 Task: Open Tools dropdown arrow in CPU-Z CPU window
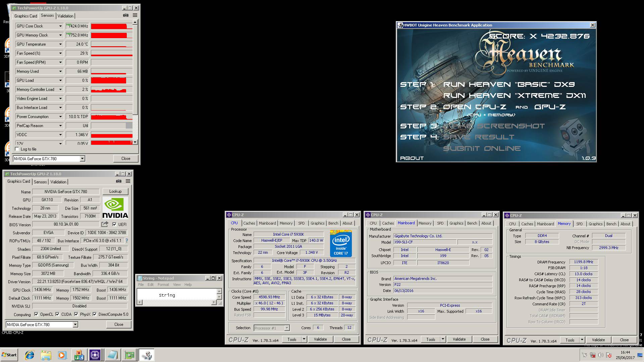pyautogui.click(x=304, y=339)
